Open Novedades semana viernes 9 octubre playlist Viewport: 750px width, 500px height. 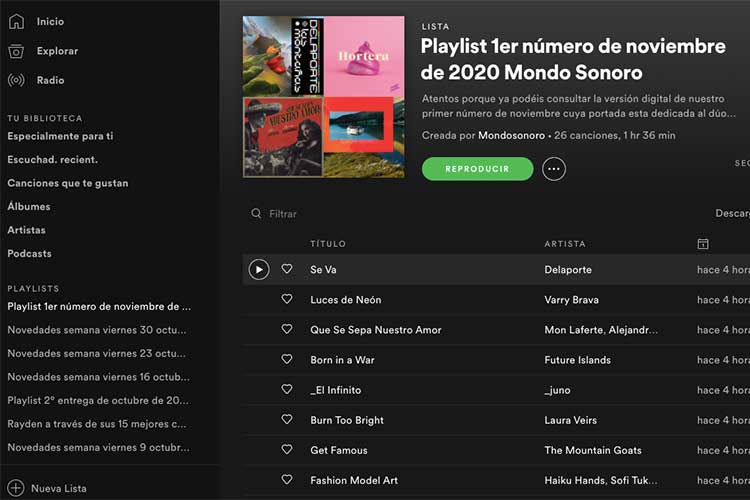[99, 447]
